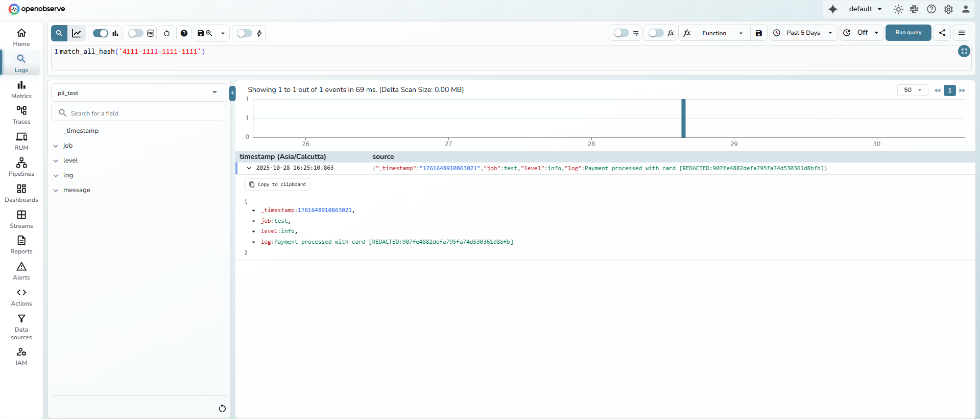Open the query syntax help icon

[184, 33]
